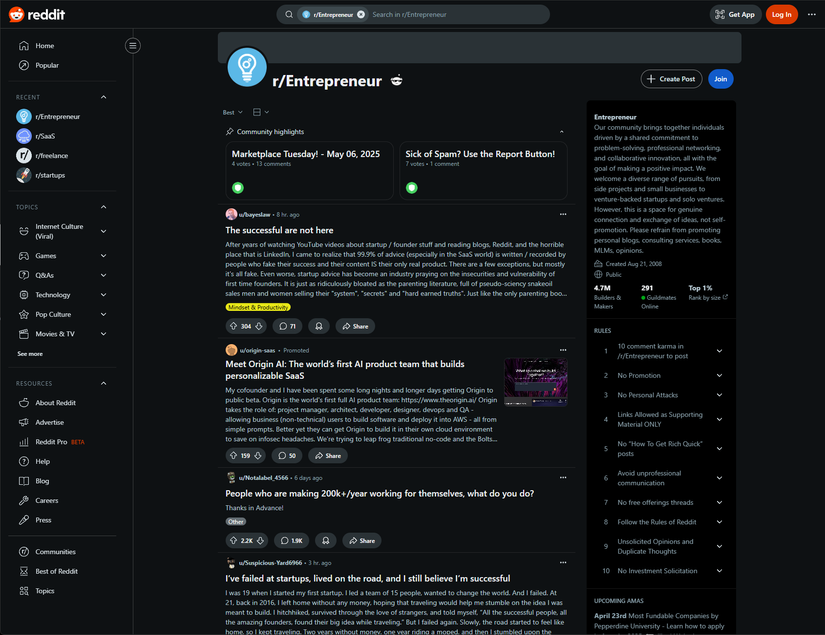The height and width of the screenshot is (635, 825).
Task: Share the Origin AI promoted post
Action: click(328, 456)
